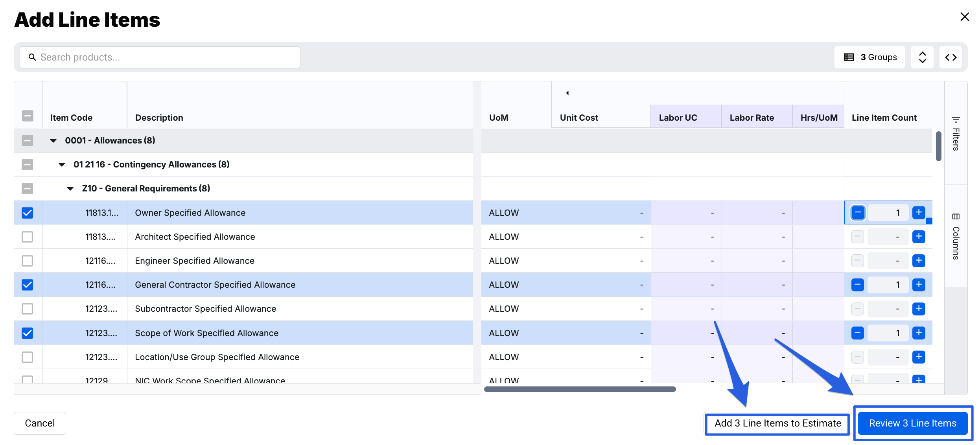Add one Architect Specified Allowance with plus
Image resolution: width=980 pixels, height=445 pixels.
click(x=919, y=237)
